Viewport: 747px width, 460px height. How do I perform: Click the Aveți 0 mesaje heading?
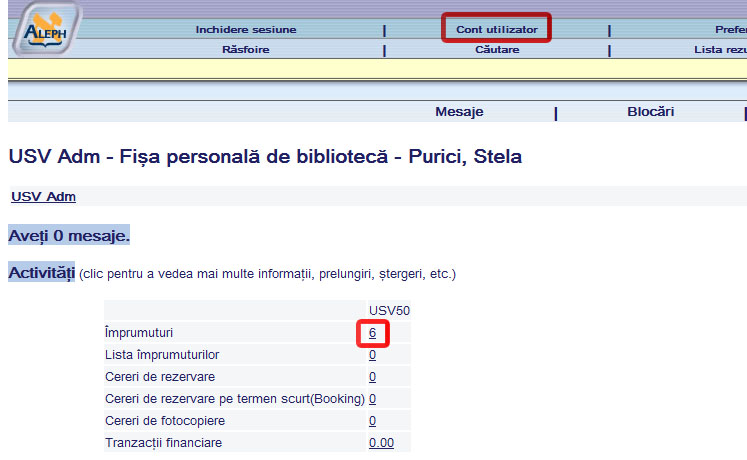click(69, 236)
